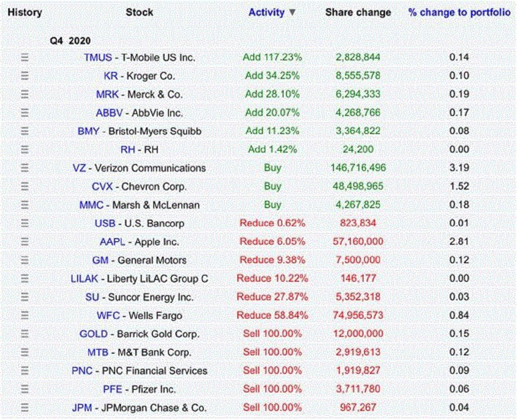The image size is (517, 420).
Task: Open the LILAK ticker link
Action: pos(84,279)
